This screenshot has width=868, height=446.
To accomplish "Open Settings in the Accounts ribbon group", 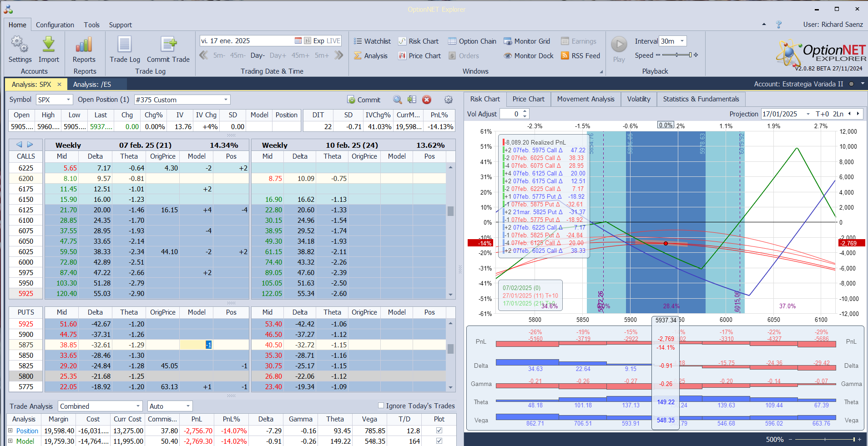I will click(x=20, y=50).
